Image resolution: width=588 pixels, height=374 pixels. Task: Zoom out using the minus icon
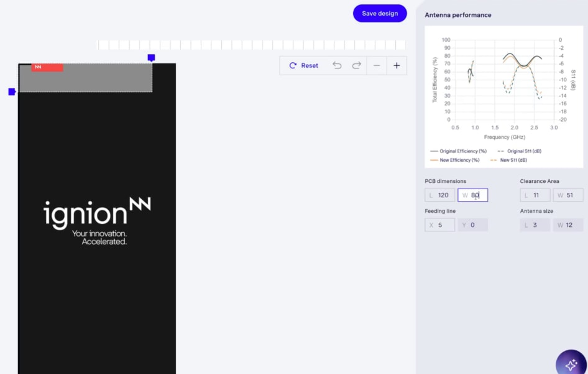(377, 65)
